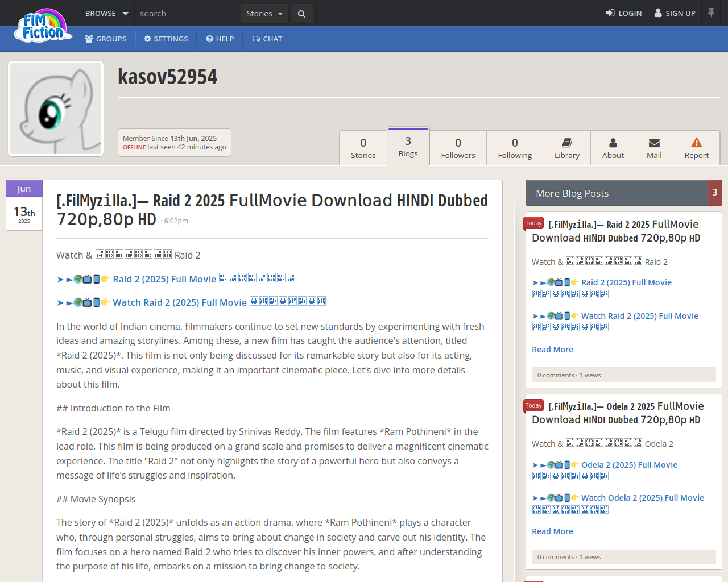This screenshot has height=582, width=728.
Task: Click '## Movie Synopsis' heading text
Action: pos(96,499)
